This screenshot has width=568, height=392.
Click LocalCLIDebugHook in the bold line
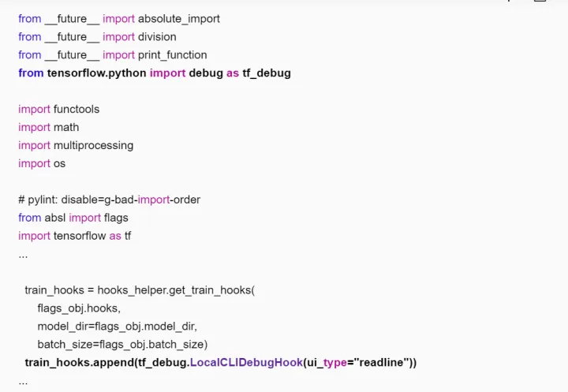246,363
